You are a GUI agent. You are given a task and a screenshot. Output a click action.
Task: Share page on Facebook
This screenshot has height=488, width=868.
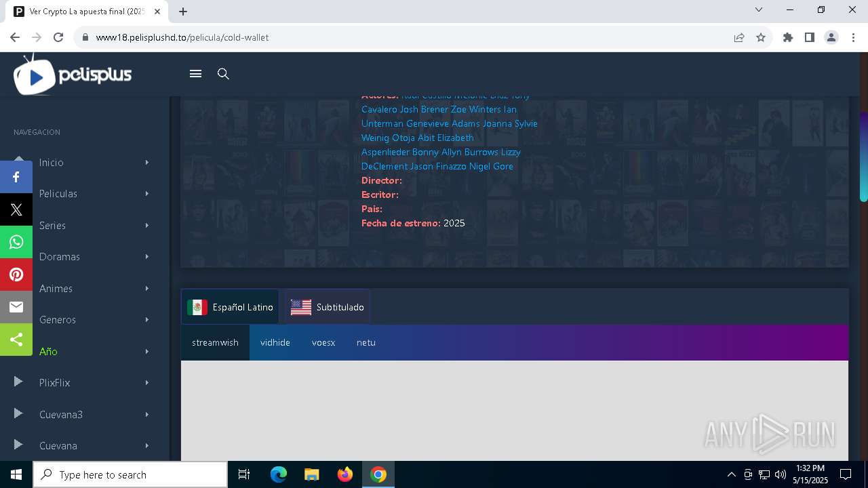click(x=16, y=177)
